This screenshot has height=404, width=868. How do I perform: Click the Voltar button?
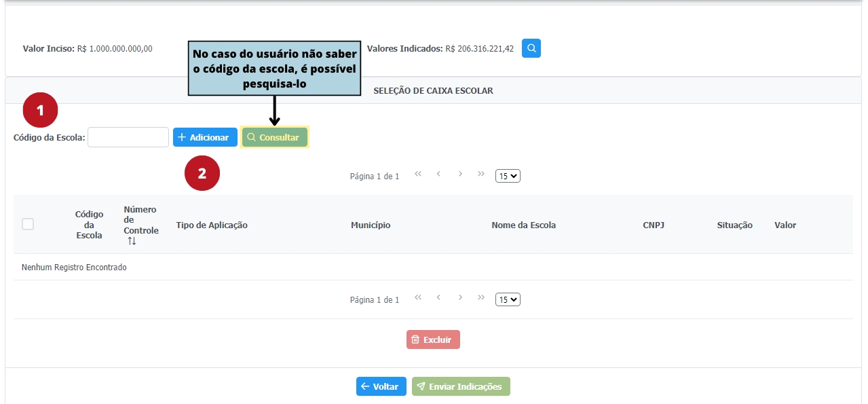coord(381,386)
